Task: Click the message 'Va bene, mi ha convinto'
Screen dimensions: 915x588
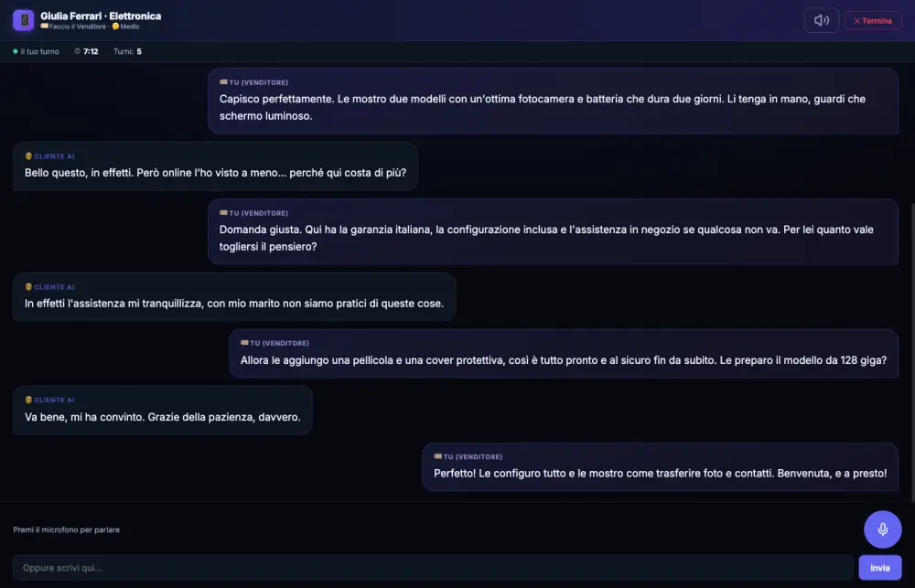Action: pyautogui.click(x=162, y=410)
